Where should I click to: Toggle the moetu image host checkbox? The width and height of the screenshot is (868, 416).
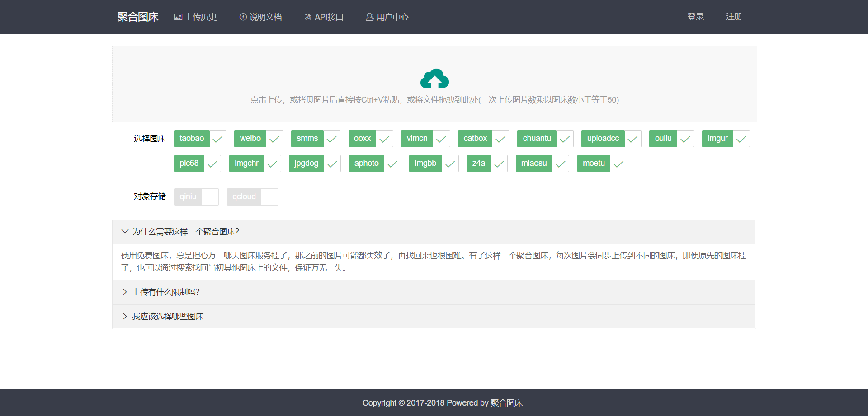(602, 164)
